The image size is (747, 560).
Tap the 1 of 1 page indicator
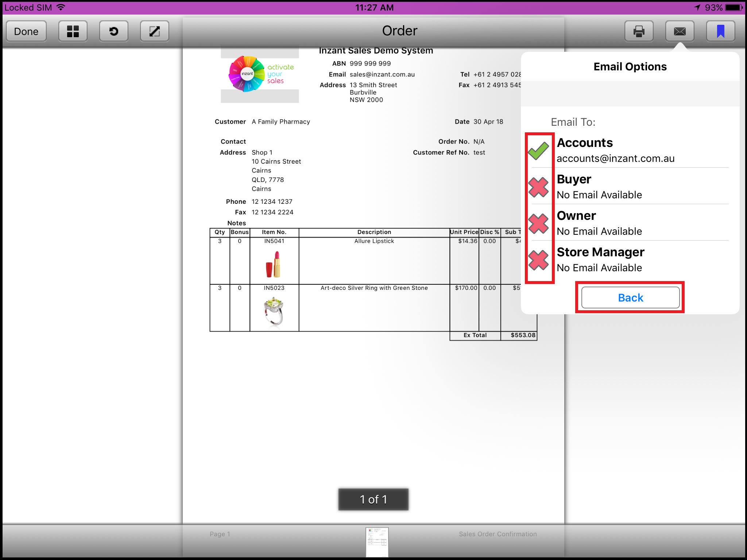pos(373,499)
